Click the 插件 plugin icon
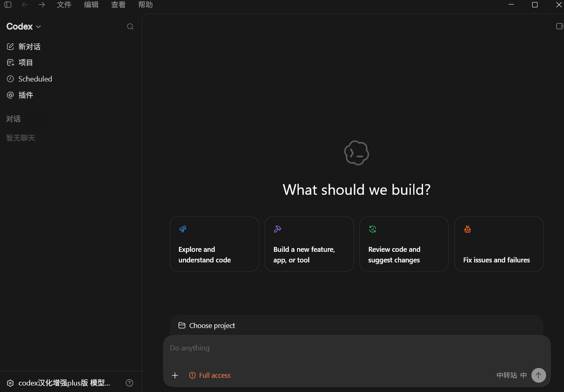Image resolution: width=564 pixels, height=392 pixels. pyautogui.click(x=11, y=95)
